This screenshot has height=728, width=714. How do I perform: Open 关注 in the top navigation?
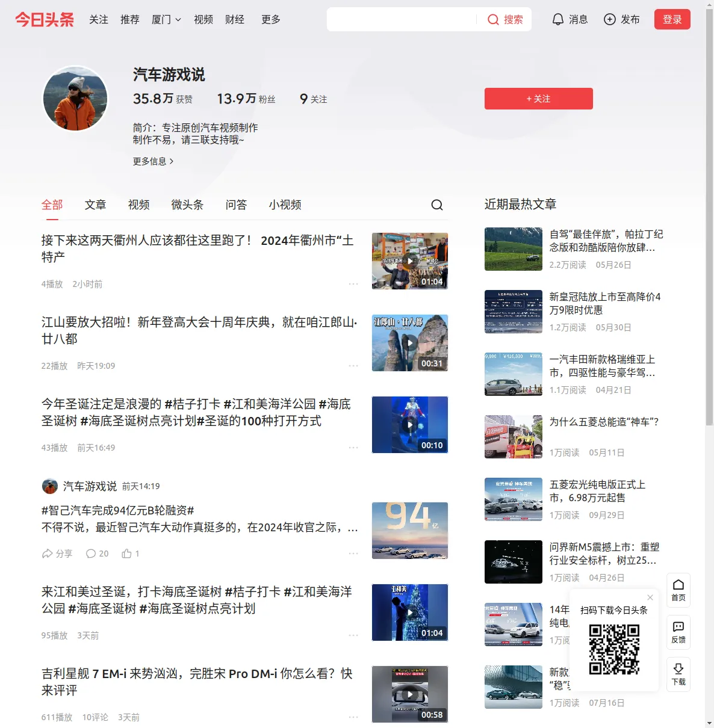tap(99, 20)
